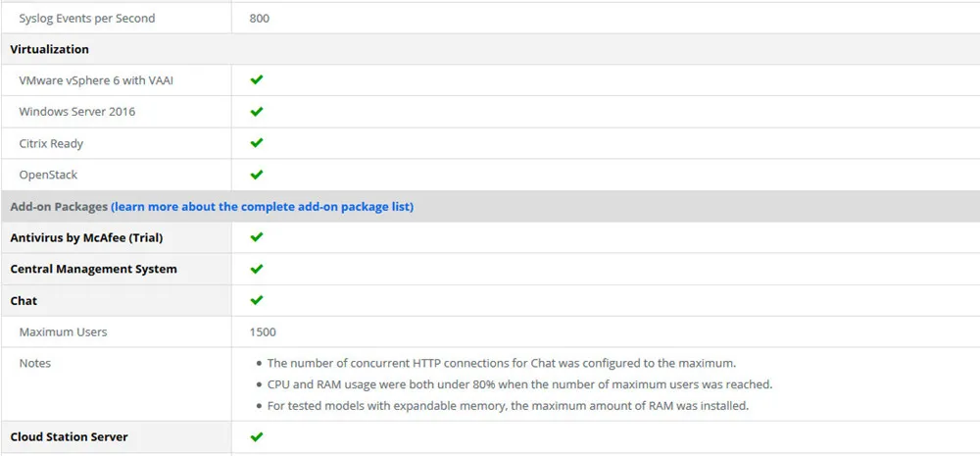Click the Syslog value 800

(260, 18)
